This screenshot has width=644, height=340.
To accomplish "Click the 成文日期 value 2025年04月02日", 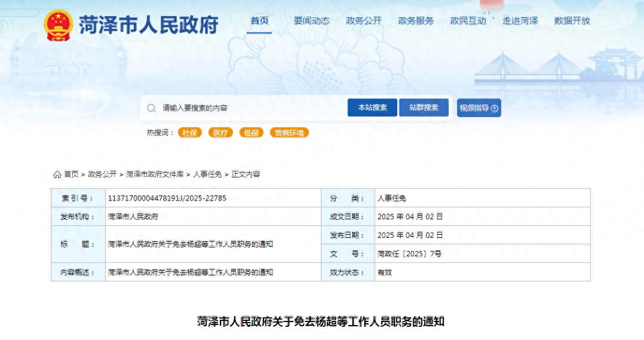I will 410,216.
